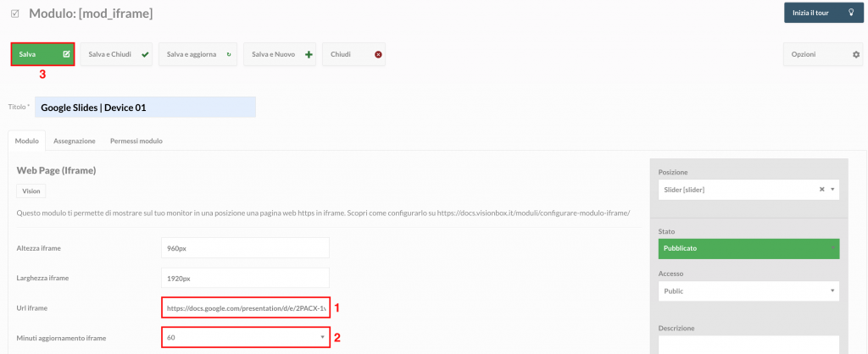This screenshot has height=354, width=868.
Task: Click the Altezza iframe label
Action: tap(39, 248)
